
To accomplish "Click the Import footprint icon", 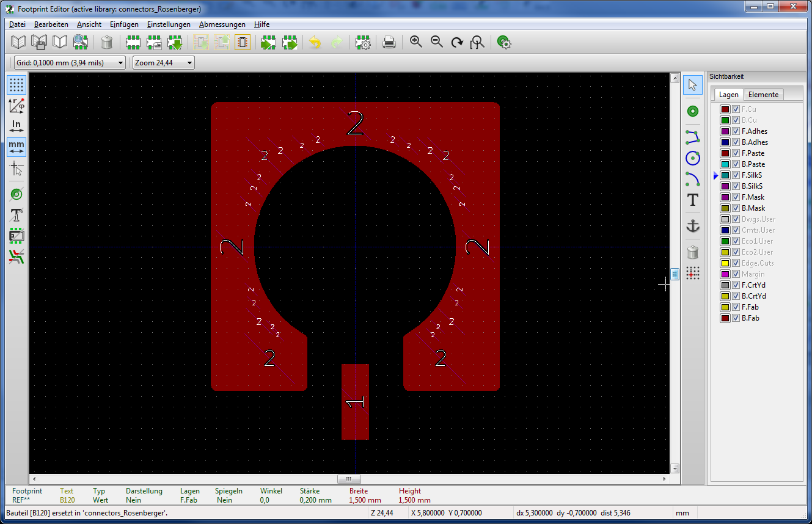I will pyautogui.click(x=268, y=42).
